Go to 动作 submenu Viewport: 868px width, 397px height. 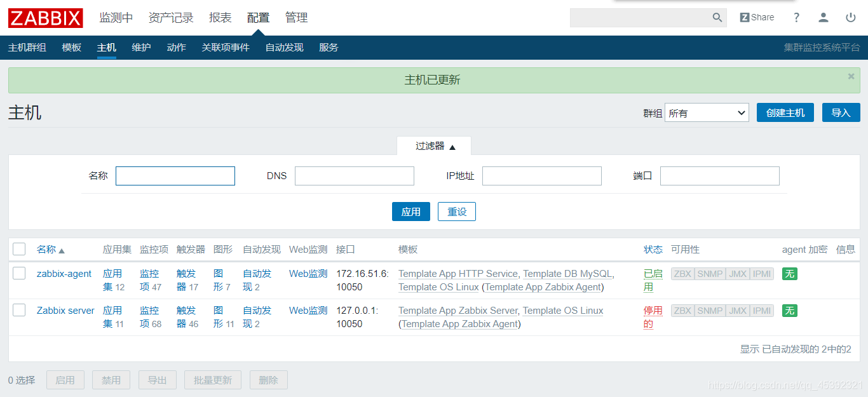[177, 48]
